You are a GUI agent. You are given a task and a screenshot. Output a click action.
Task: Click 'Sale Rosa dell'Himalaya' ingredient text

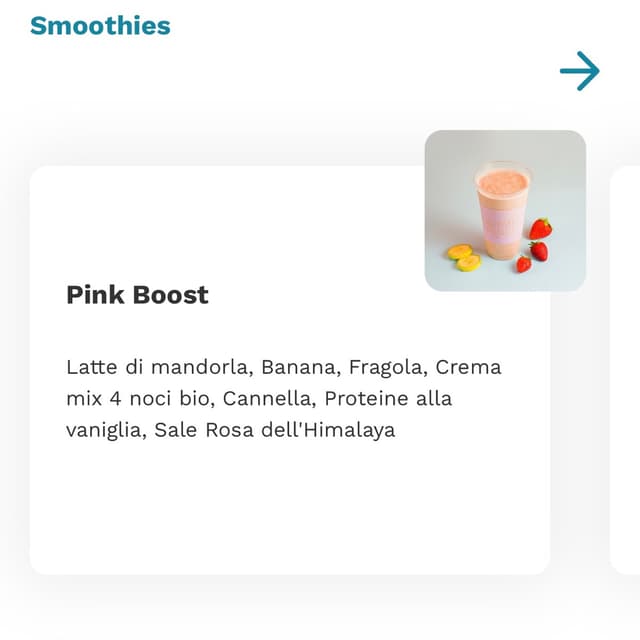tap(275, 430)
